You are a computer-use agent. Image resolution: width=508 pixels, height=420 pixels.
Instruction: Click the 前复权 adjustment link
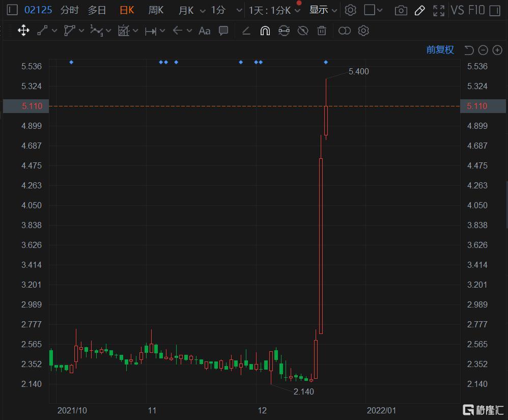pyautogui.click(x=440, y=50)
